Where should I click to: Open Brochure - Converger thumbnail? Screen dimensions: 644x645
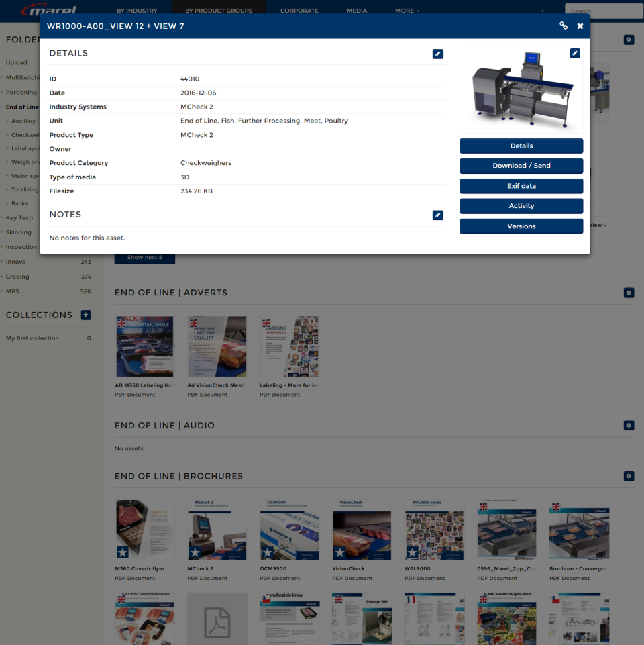(579, 530)
